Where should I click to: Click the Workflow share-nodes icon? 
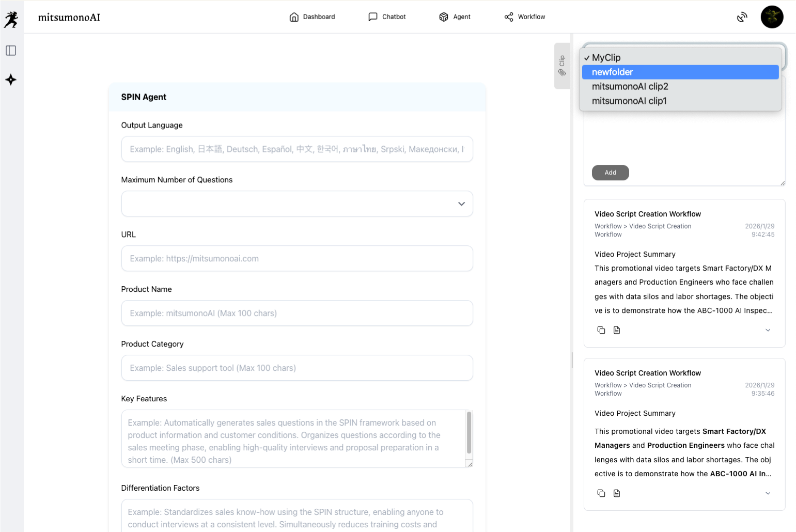[509, 17]
